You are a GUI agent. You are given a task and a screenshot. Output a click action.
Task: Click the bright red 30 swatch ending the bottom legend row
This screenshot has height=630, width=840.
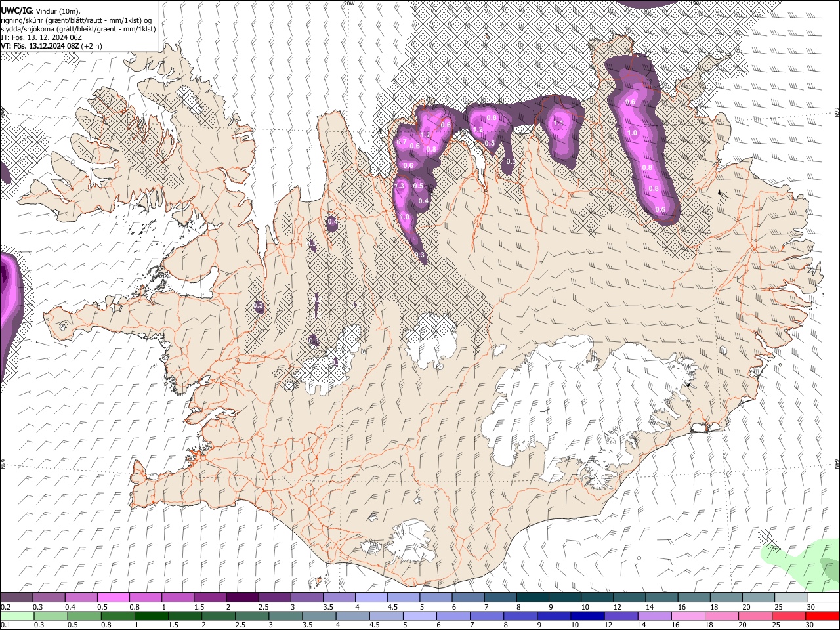click(822, 616)
